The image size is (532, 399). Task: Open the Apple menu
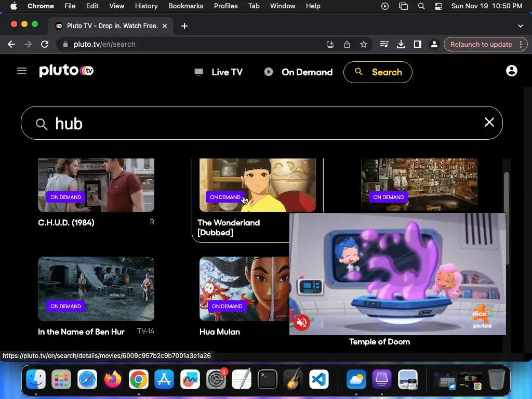click(14, 6)
